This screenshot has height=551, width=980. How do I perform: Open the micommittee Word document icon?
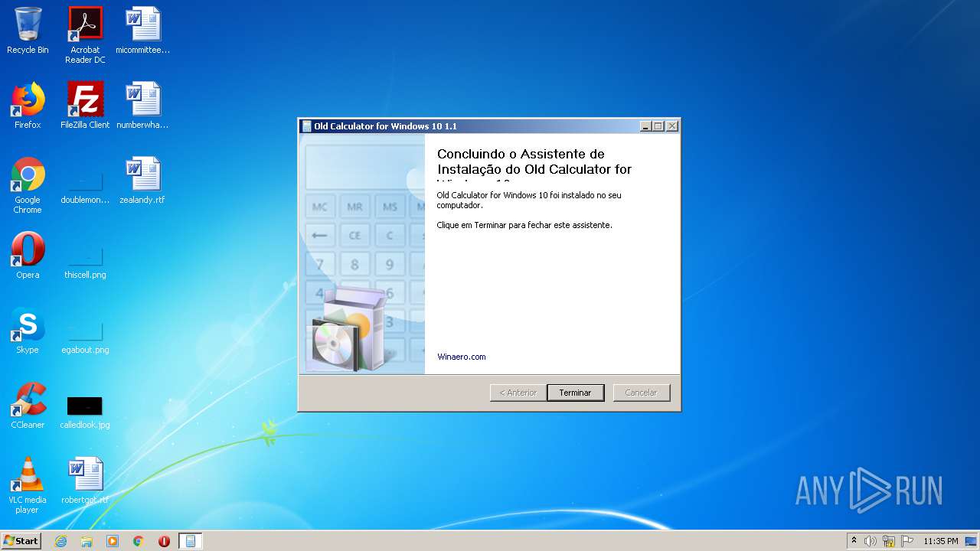(x=143, y=31)
